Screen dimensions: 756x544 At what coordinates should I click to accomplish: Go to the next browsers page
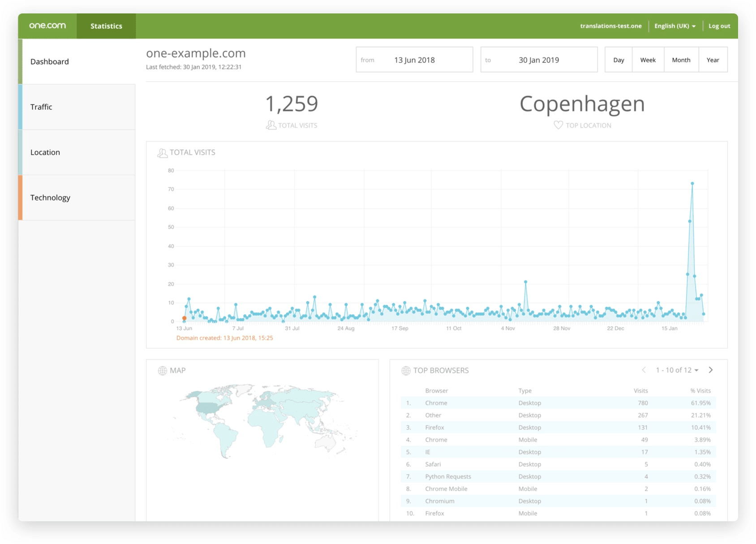click(x=711, y=370)
